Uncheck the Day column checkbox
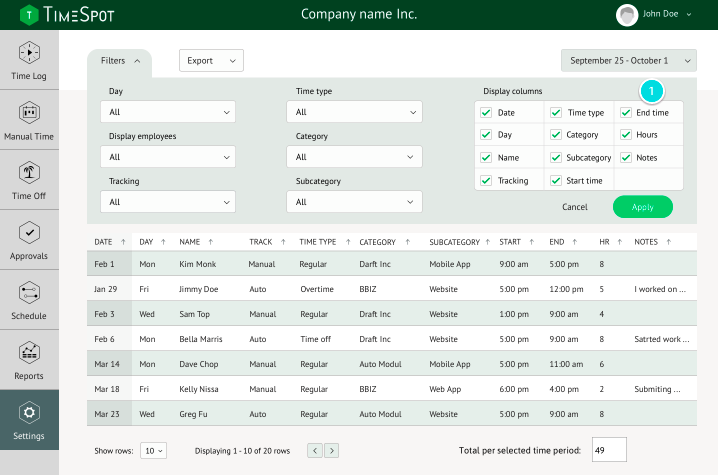Screen dimensions: 718x475 tap(486, 135)
